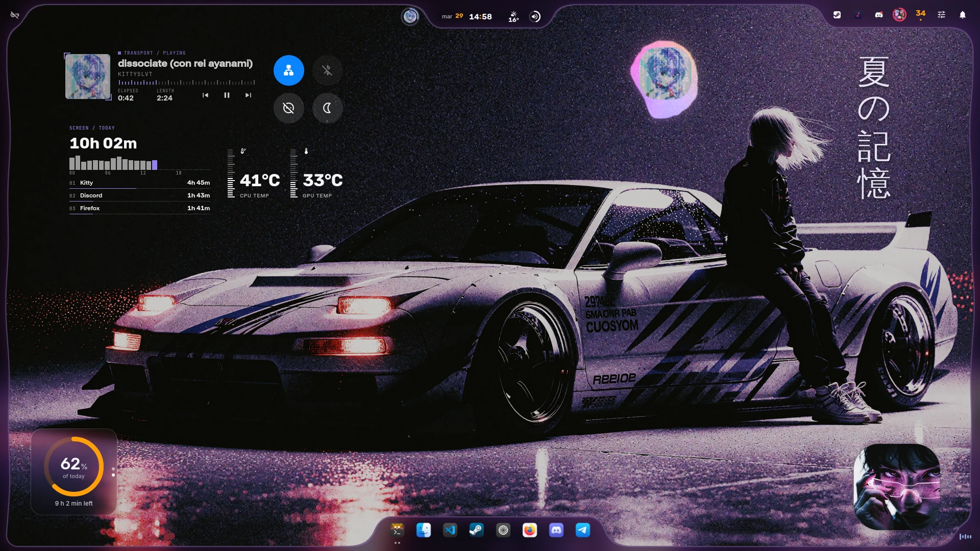The image size is (980, 551).
Task: Skip to the previous track
Action: coord(205,95)
